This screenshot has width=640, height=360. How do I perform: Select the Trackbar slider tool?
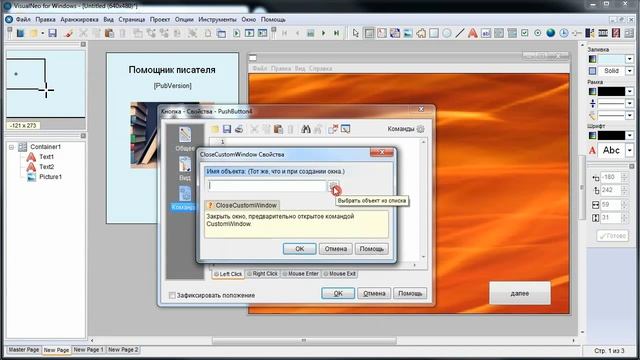pyautogui.click(x=576, y=33)
